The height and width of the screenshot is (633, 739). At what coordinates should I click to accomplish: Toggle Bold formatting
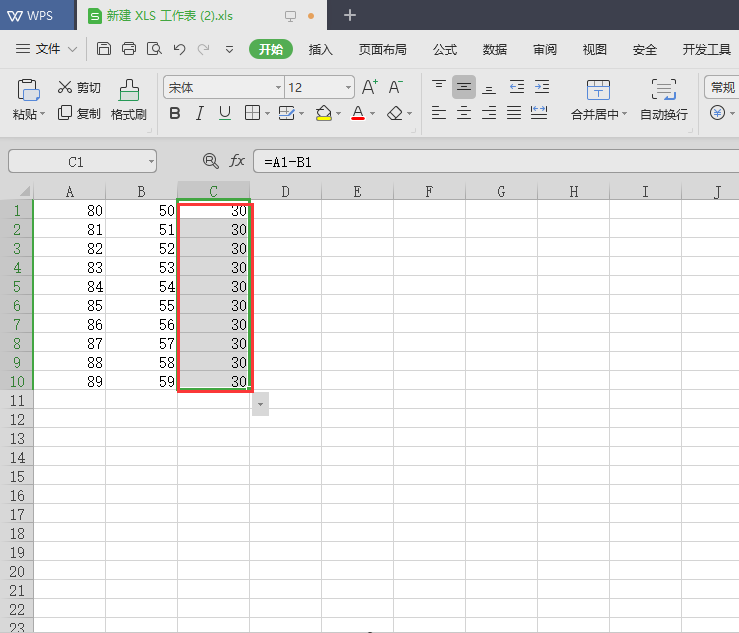click(175, 113)
